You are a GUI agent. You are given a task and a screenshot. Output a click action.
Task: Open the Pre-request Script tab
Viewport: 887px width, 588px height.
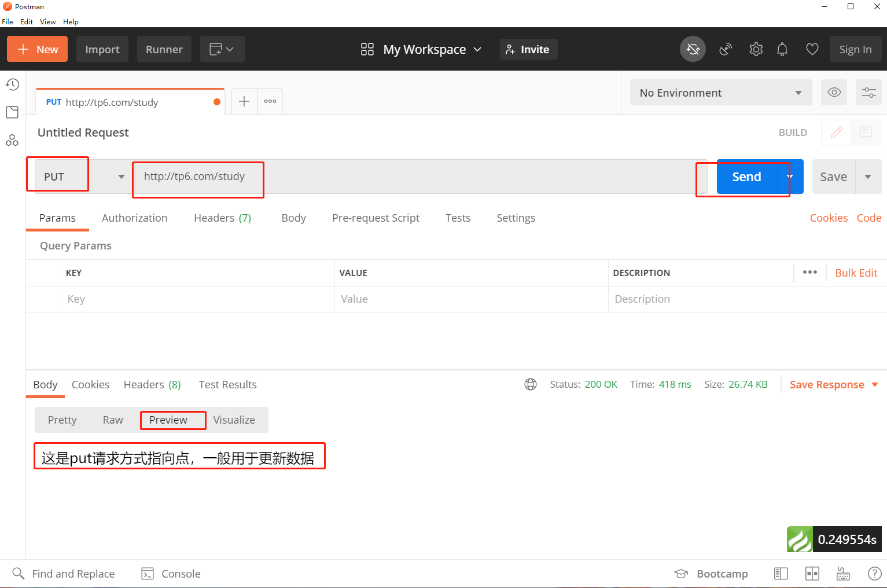click(376, 218)
